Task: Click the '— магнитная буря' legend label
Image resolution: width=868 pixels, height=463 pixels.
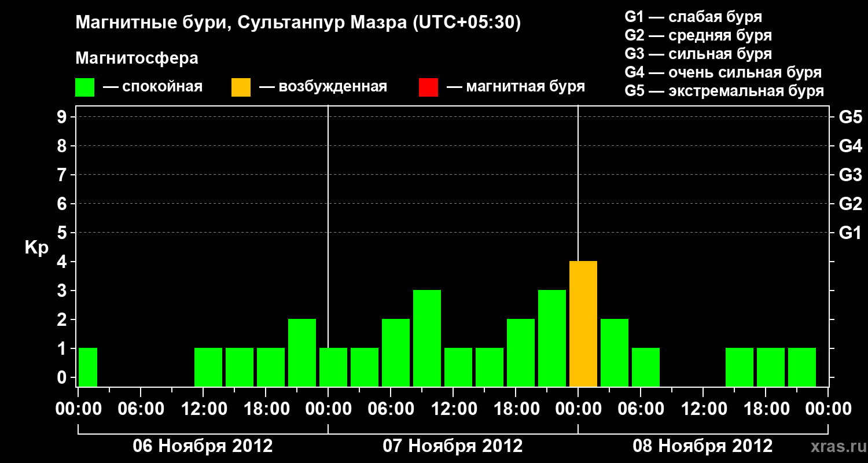Action: coord(516,87)
